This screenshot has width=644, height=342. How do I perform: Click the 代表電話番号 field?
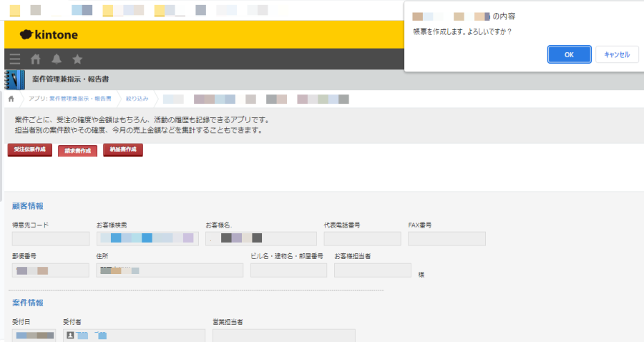362,238
